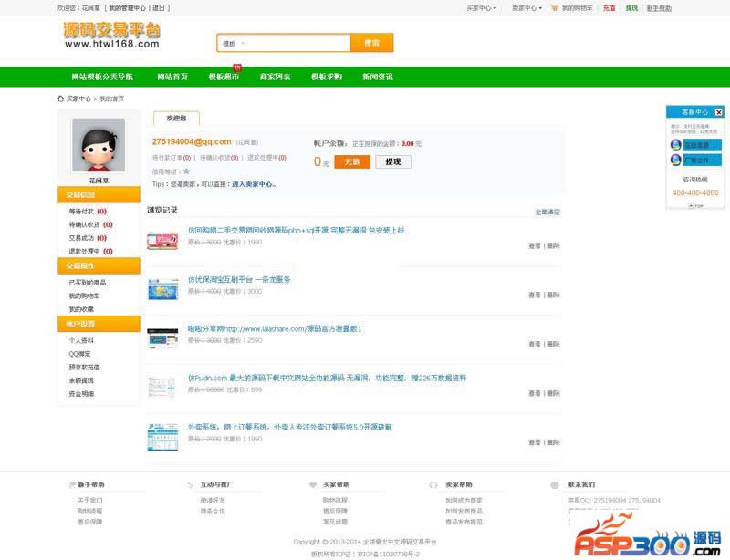
Task: Open the search category dropdown 模板
Action: (x=233, y=43)
